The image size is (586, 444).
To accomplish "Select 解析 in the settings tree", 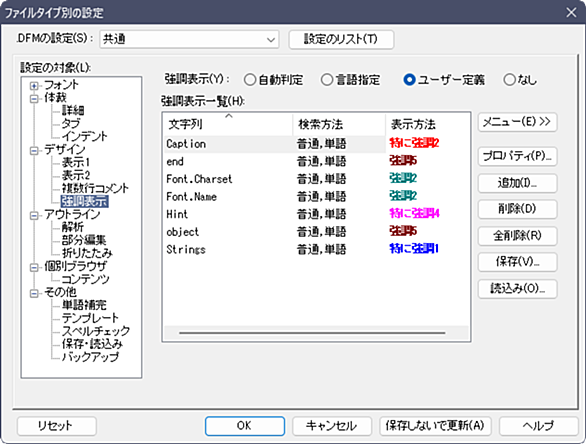I will (x=73, y=227).
